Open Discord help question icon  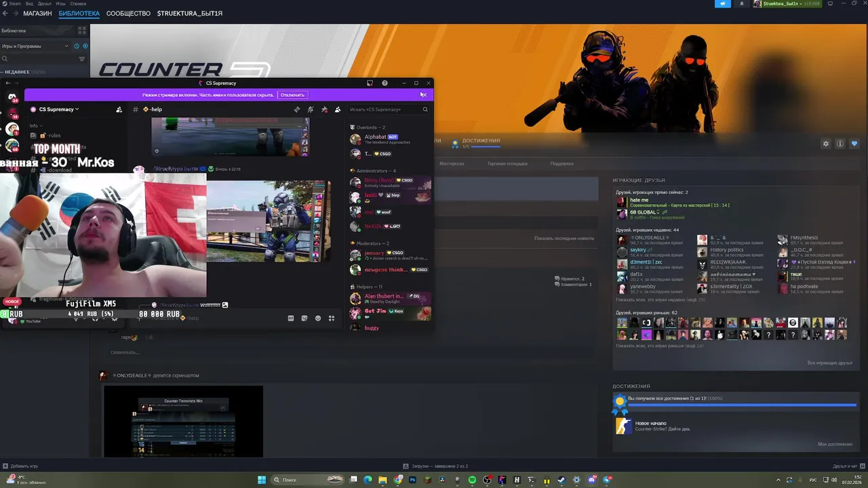pos(384,83)
